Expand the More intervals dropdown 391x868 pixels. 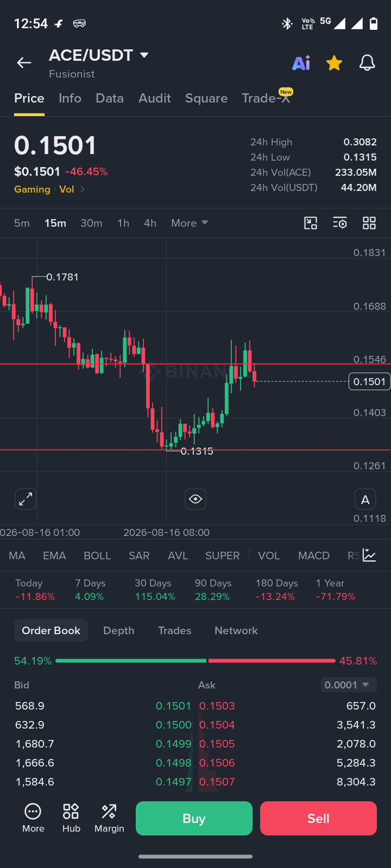[x=190, y=223]
